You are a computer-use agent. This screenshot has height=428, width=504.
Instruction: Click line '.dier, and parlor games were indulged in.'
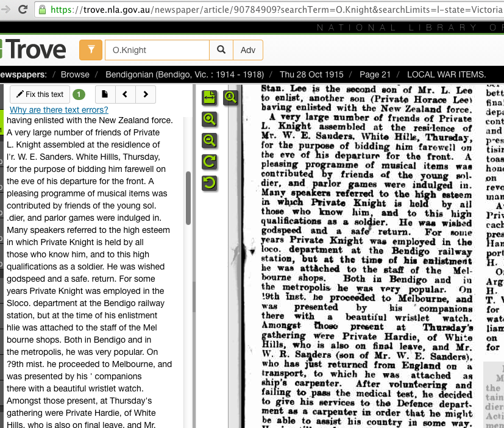click(x=84, y=218)
